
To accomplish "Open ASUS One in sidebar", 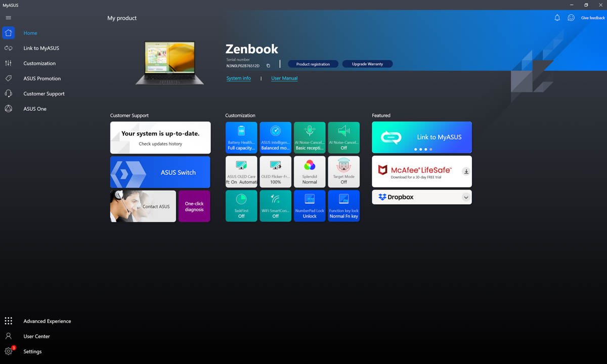I will [35, 109].
